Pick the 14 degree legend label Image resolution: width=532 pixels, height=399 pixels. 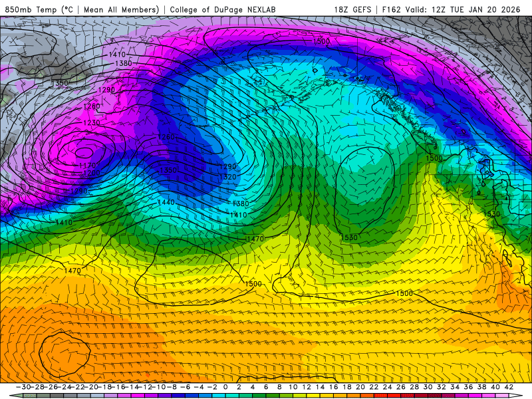click(x=321, y=387)
